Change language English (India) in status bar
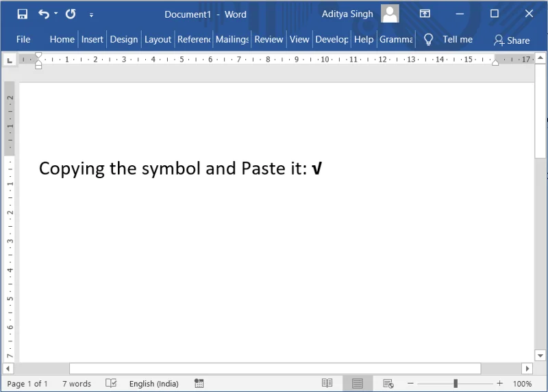Image resolution: width=548 pixels, height=392 pixels. 153,384
